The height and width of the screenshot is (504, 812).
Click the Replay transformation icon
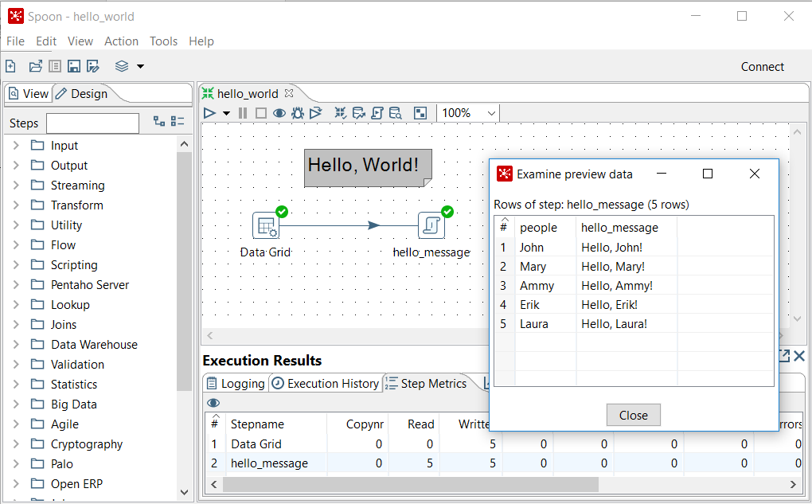pos(316,113)
